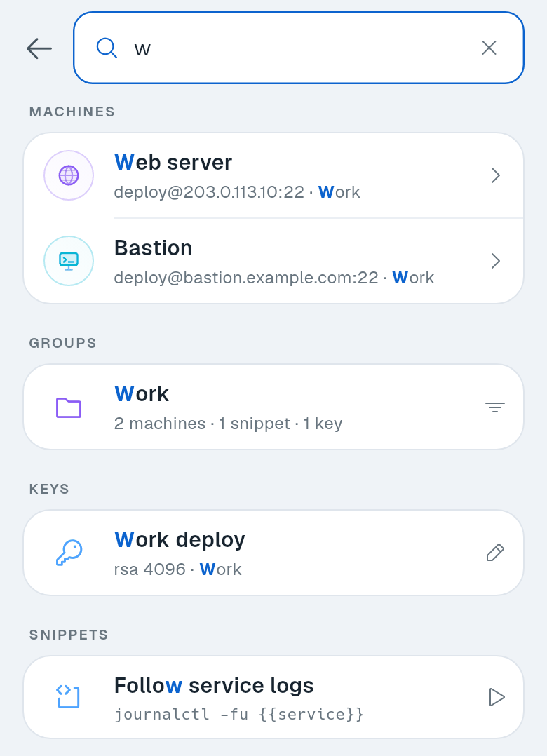Click "2 machines · 1 snippet · 1 key"
The image size is (547, 756).
[x=229, y=424]
